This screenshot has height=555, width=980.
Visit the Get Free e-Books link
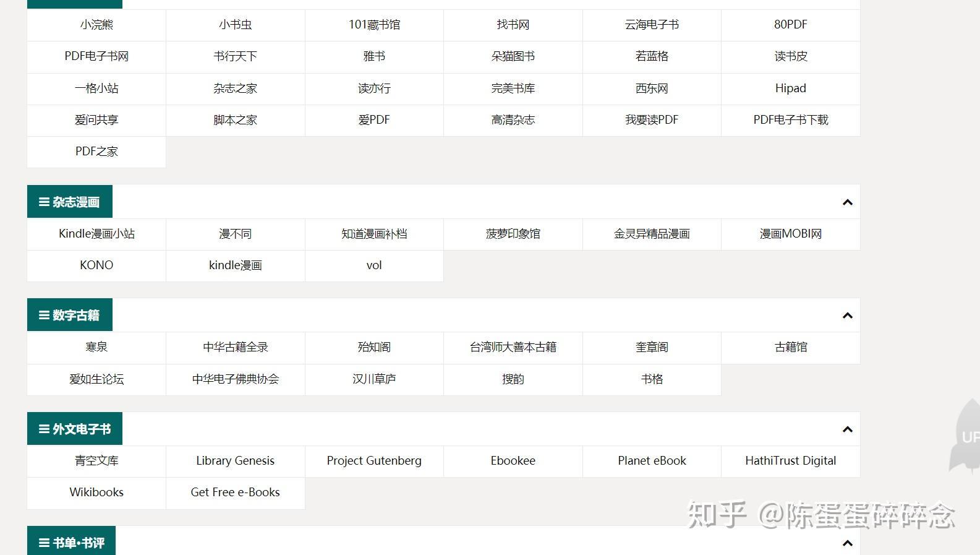(x=235, y=493)
